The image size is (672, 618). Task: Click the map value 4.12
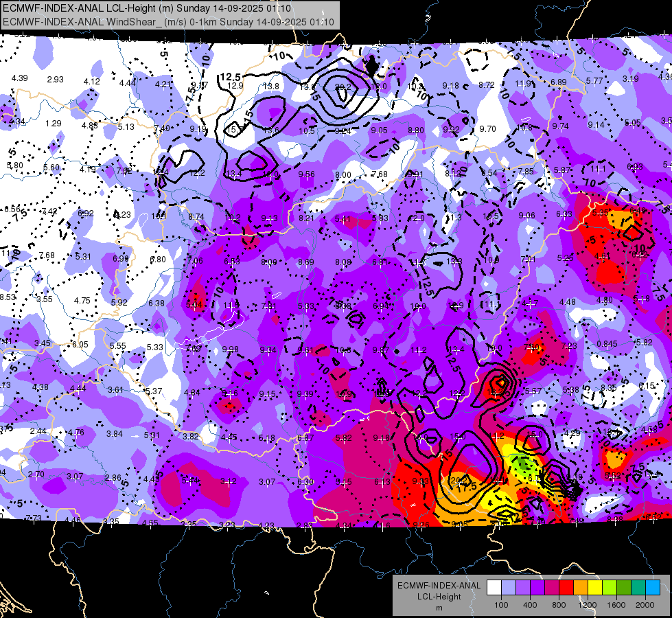click(92, 81)
